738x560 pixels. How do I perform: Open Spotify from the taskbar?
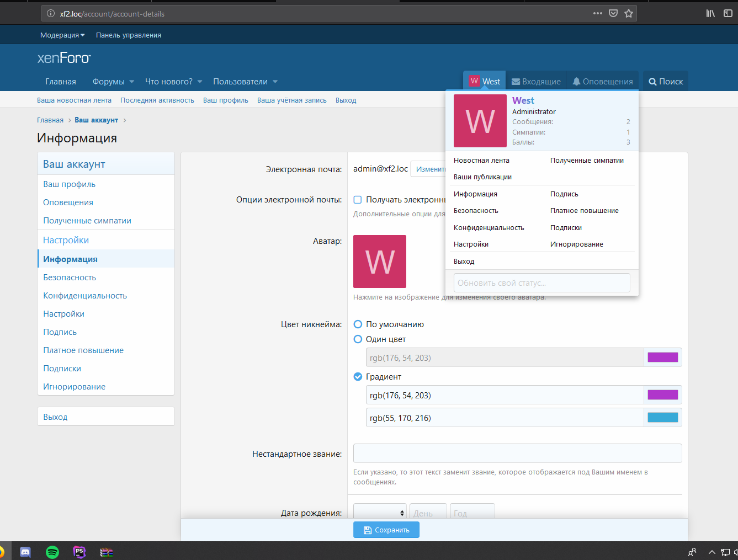52,552
